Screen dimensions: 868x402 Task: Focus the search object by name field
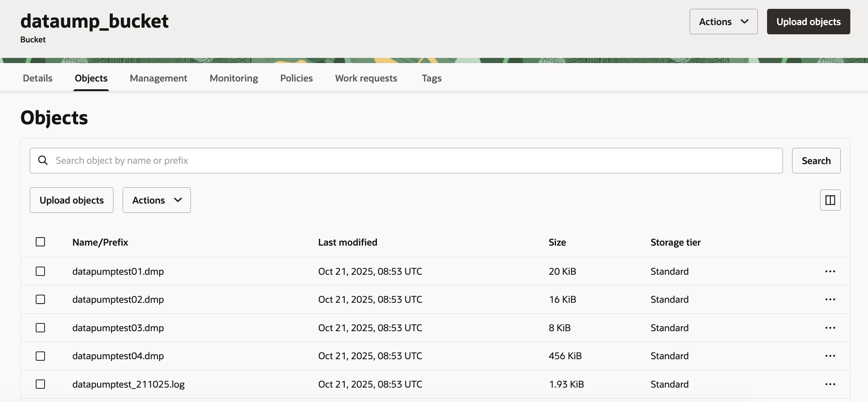coord(416,160)
